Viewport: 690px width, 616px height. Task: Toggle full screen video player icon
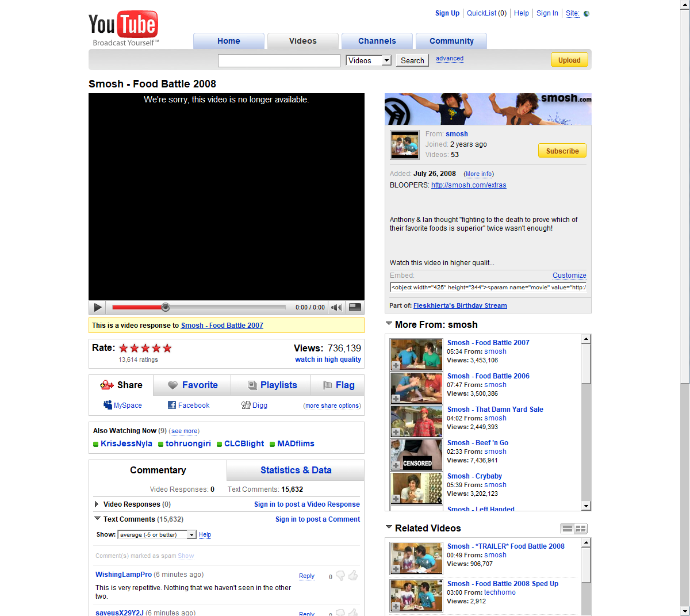(355, 307)
